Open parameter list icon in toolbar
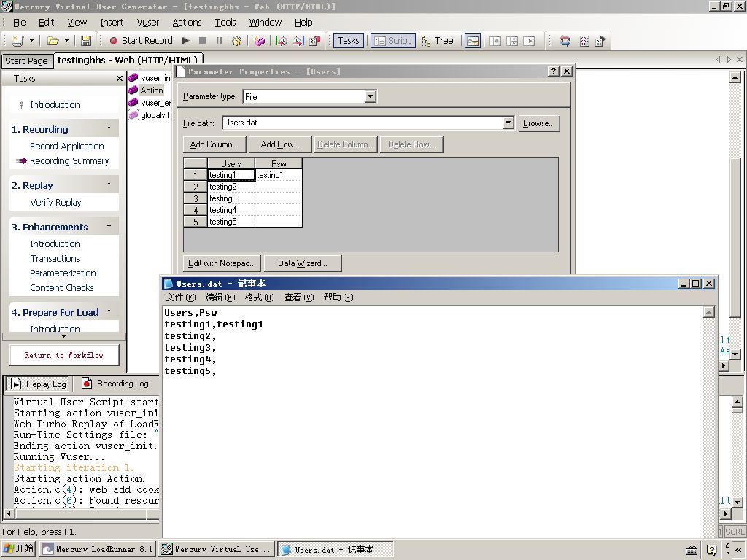 tap(584, 41)
